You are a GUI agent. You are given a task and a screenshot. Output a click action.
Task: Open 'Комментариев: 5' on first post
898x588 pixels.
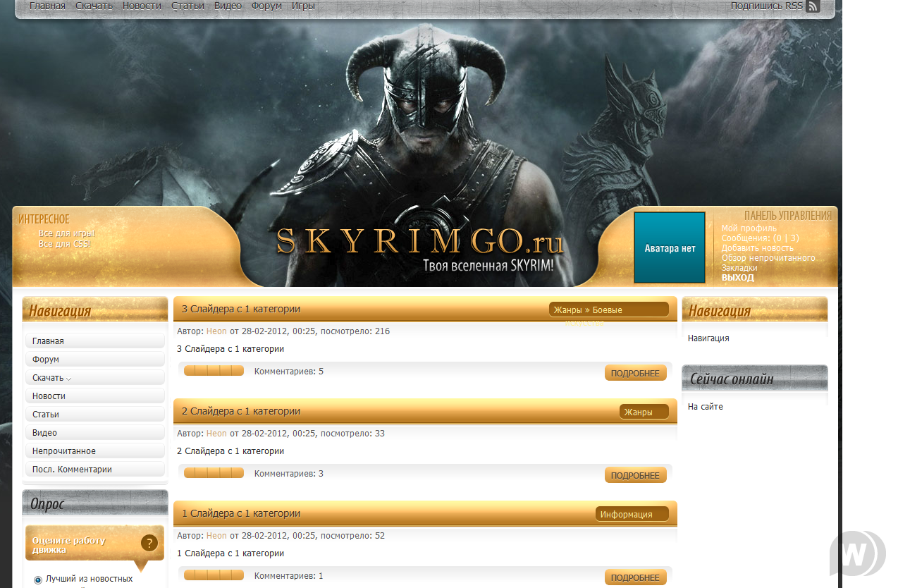289,372
